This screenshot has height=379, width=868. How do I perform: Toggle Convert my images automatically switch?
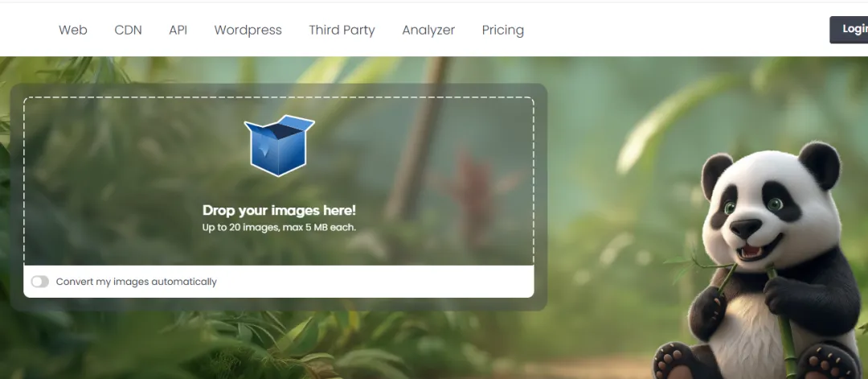coord(40,282)
